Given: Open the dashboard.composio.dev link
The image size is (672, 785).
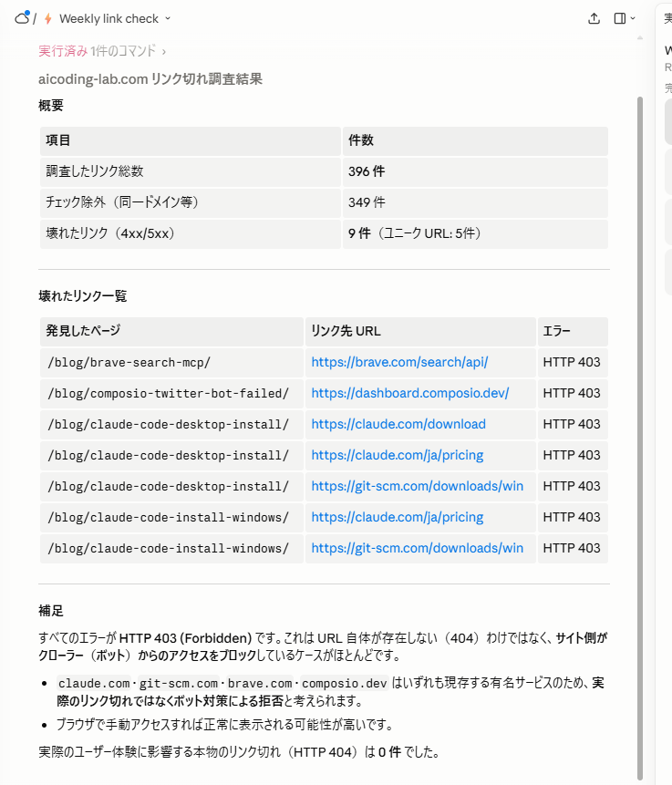Looking at the screenshot, I should click(x=410, y=393).
